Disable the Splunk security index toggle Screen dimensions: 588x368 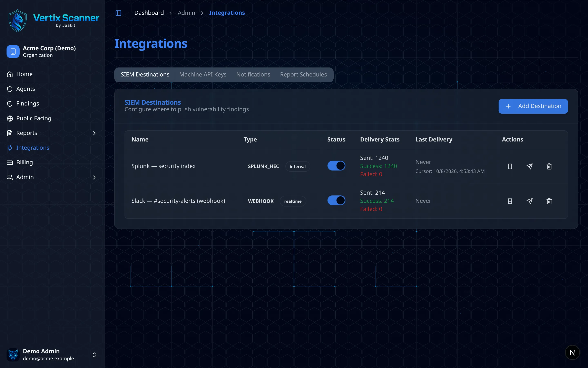click(x=336, y=166)
